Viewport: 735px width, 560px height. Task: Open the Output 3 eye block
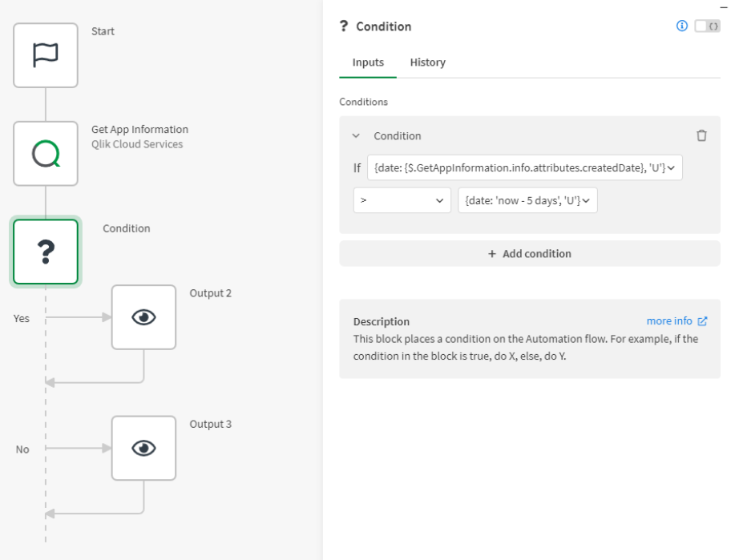point(144,448)
